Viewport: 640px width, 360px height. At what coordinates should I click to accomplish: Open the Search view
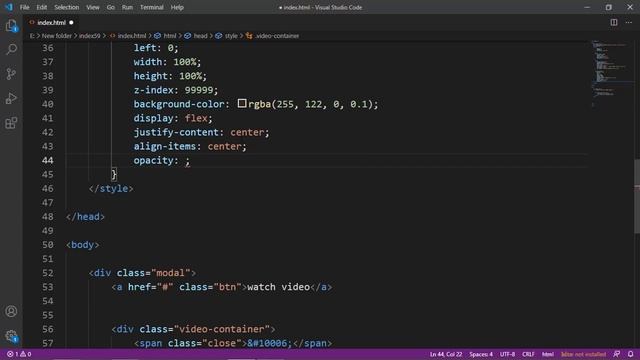point(11,50)
